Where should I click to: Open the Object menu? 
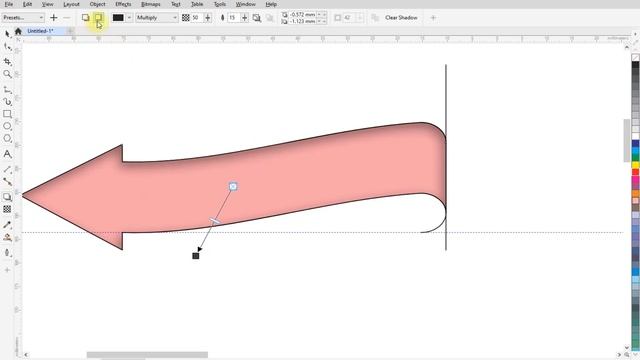97,4
